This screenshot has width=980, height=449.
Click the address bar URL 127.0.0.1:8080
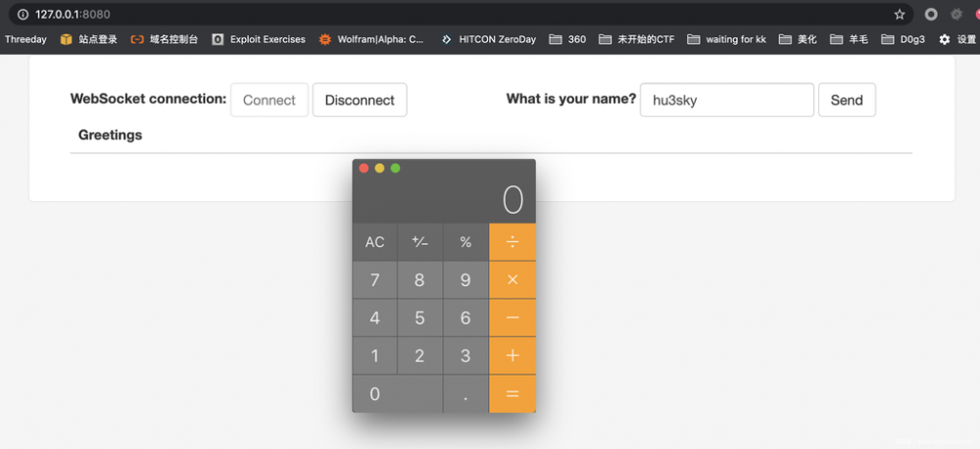point(73,15)
